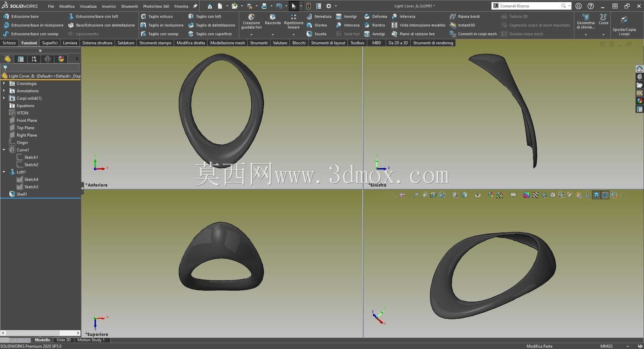Open dropdown arrow under Geometria di riferimento

pos(586,34)
